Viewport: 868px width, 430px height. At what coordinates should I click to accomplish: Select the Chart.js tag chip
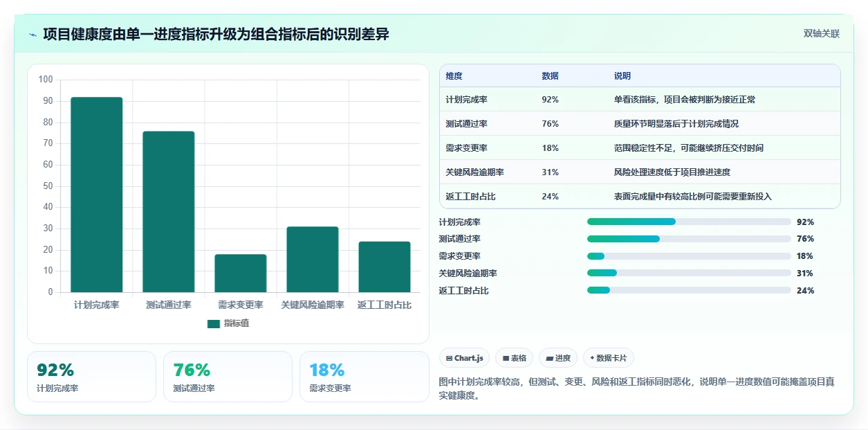point(465,358)
